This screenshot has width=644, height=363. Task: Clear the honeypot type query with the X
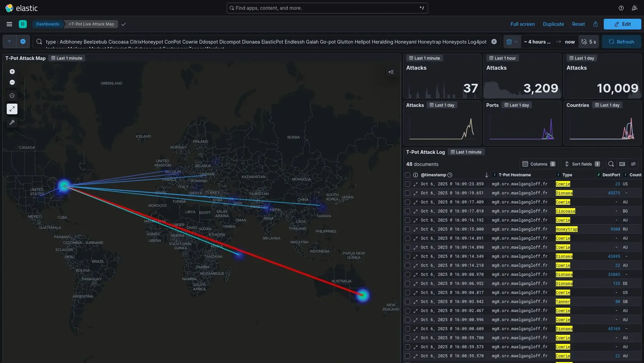coord(494,42)
